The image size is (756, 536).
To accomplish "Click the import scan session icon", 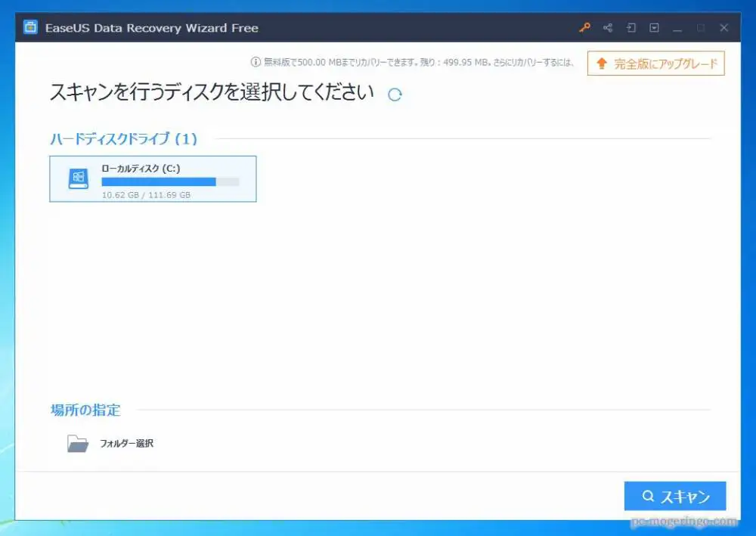I will [x=631, y=28].
